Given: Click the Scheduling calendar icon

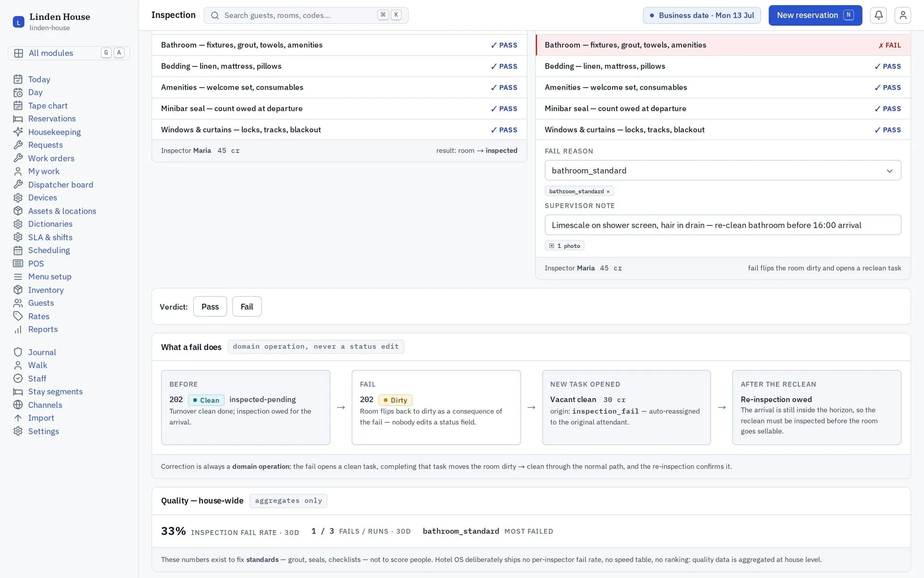Looking at the screenshot, I should pos(18,250).
